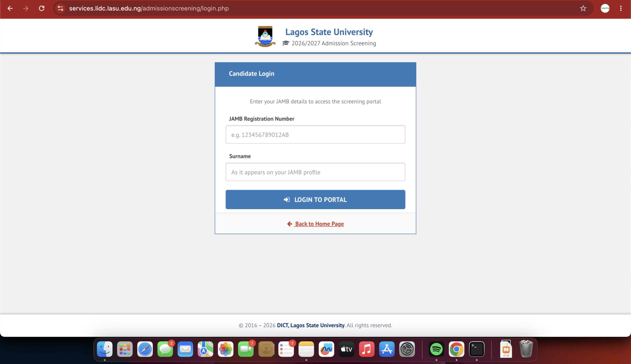This screenshot has height=364, width=631.
Task: Click the DICT, Lagos State University footer link
Action: pos(311,325)
